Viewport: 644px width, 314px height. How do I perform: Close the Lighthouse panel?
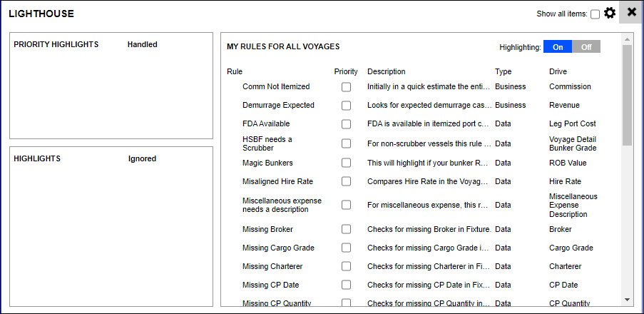coord(631,13)
